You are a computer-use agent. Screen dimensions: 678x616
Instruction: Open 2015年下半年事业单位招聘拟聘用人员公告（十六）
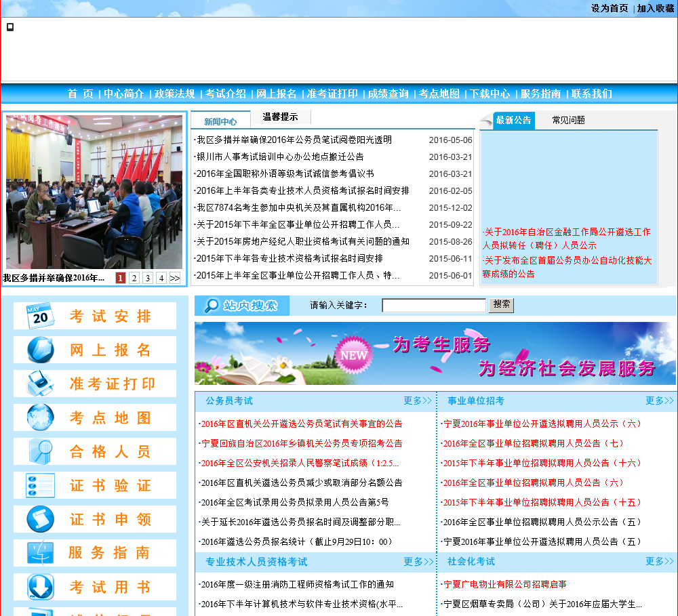pyautogui.click(x=542, y=463)
